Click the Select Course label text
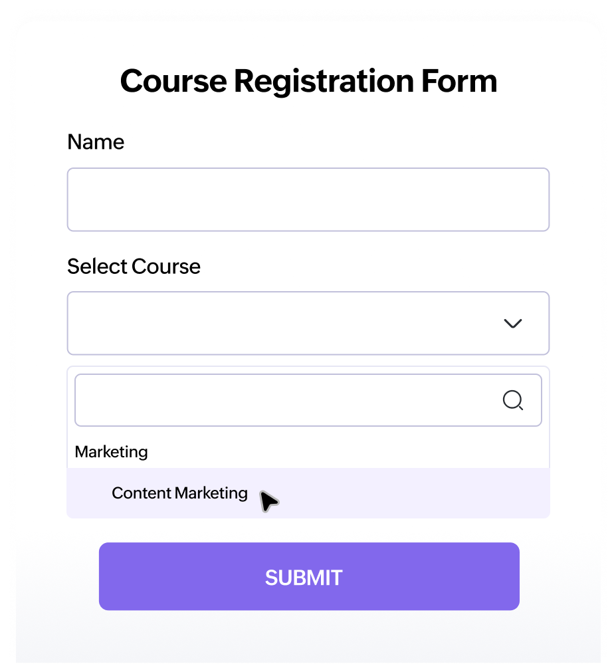The image size is (616, 672). pyautogui.click(x=134, y=267)
